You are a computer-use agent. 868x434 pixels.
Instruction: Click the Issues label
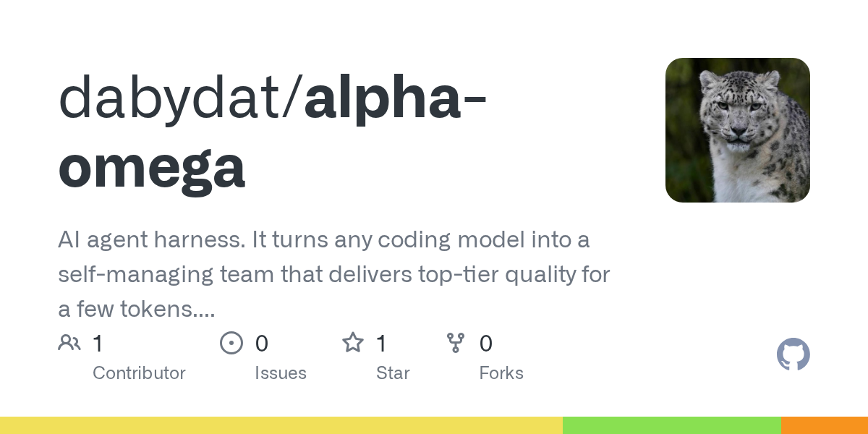click(x=281, y=373)
